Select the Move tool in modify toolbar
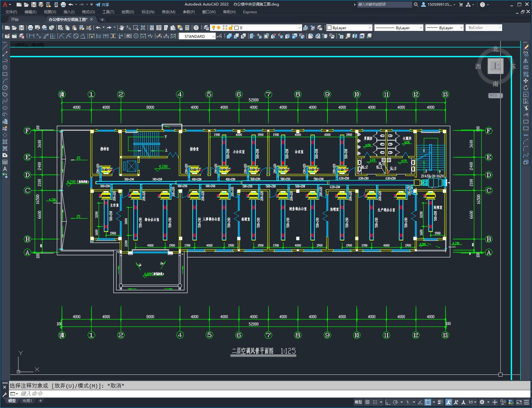This screenshot has width=532, height=408. point(526,81)
